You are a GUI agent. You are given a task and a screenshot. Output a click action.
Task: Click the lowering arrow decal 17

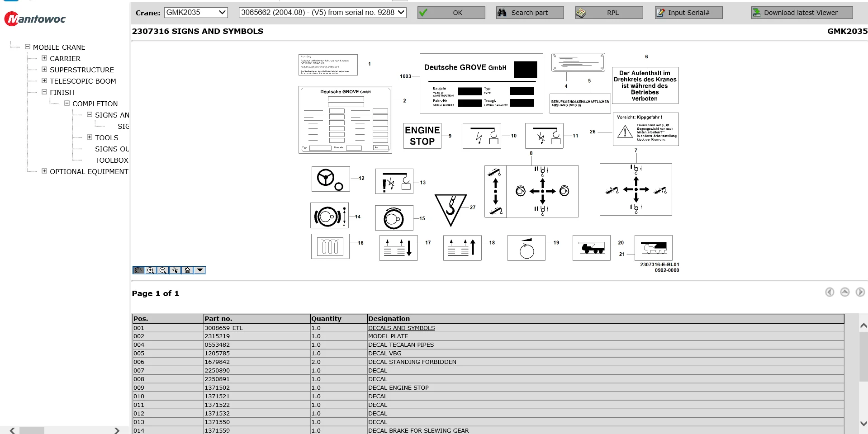(398, 248)
